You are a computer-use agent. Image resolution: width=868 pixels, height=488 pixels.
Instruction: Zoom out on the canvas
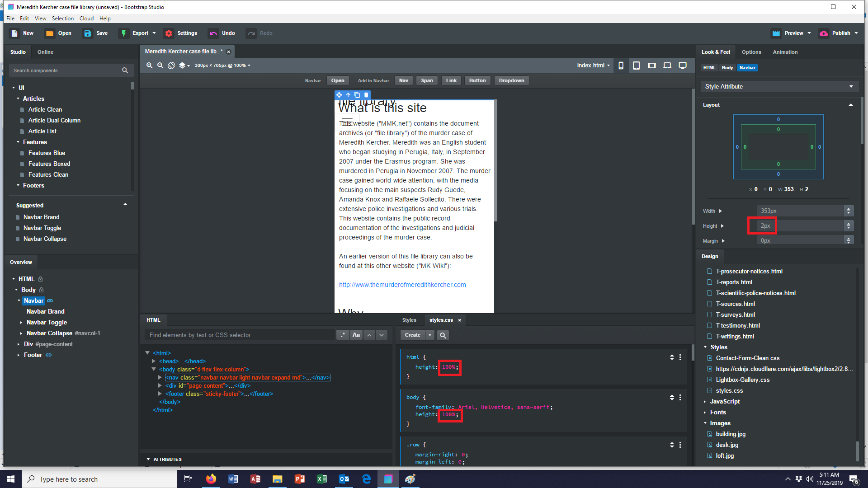(160, 66)
